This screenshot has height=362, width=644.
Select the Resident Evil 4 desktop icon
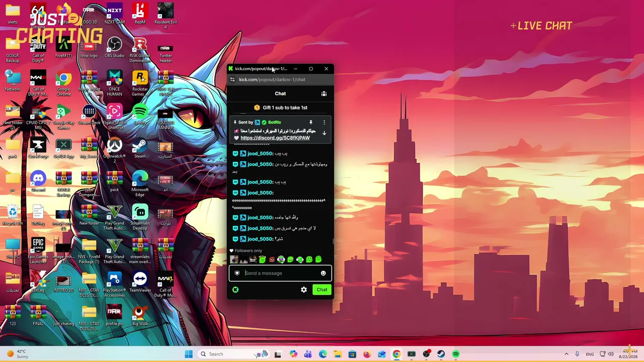(166, 16)
